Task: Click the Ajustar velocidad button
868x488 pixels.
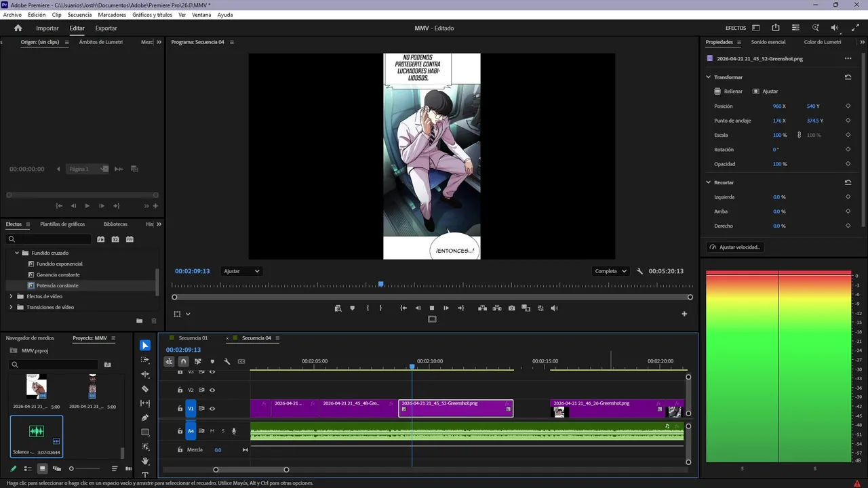Action: tap(735, 247)
